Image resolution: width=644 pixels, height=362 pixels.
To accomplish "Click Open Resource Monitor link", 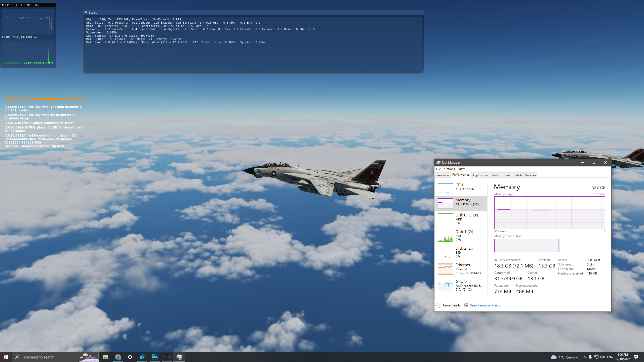I will [x=485, y=305].
